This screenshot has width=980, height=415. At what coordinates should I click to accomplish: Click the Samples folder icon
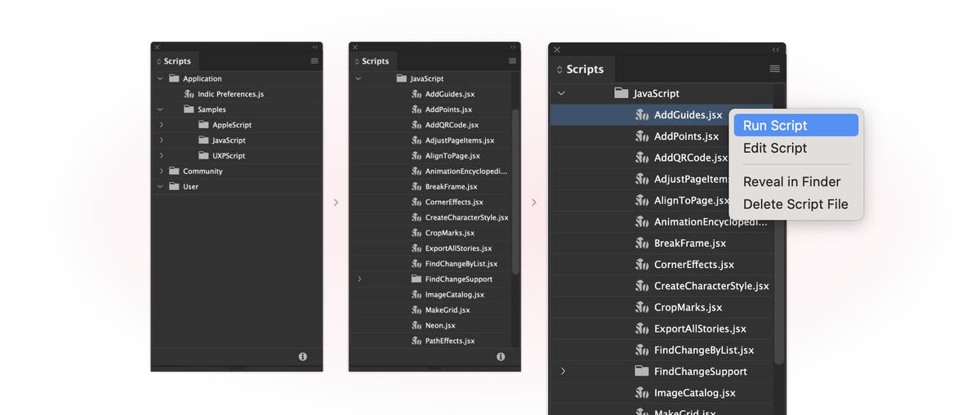click(189, 109)
